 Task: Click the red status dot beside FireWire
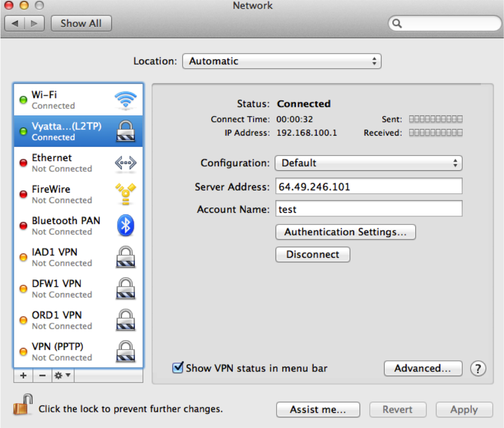click(23, 194)
